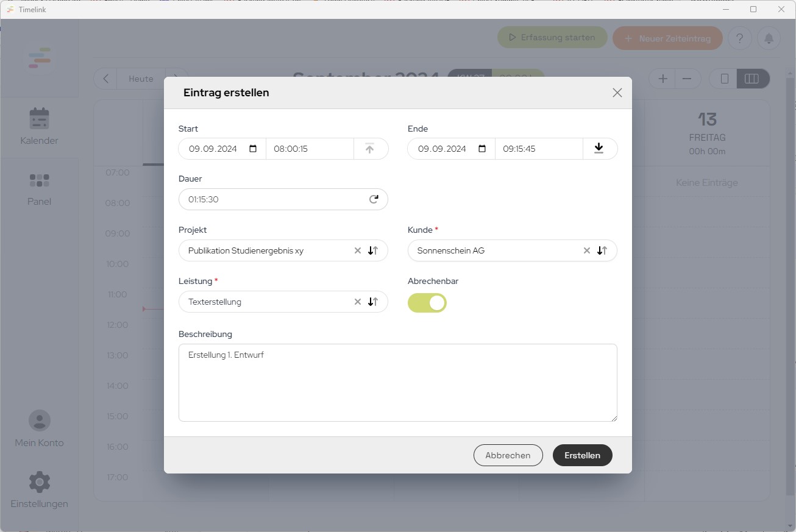The width and height of the screenshot is (796, 532).
Task: Switch to single-day view icon
Action: coord(725,79)
